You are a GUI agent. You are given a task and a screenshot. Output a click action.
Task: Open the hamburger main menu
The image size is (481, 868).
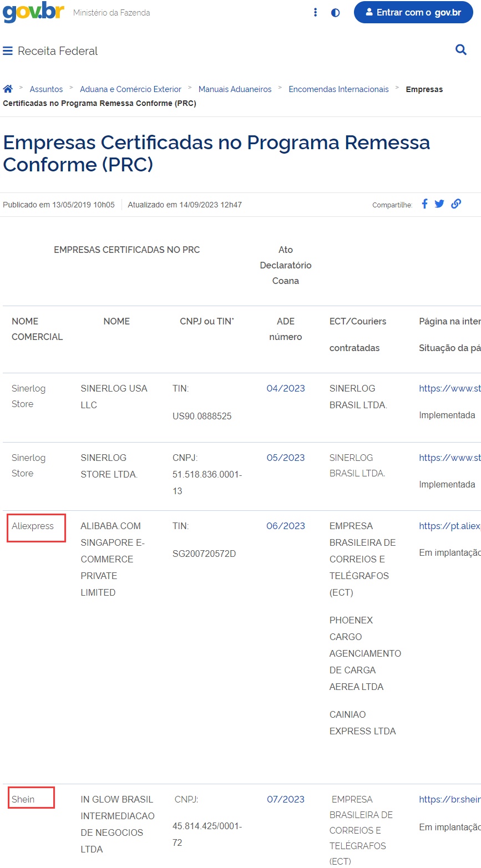coord(8,51)
